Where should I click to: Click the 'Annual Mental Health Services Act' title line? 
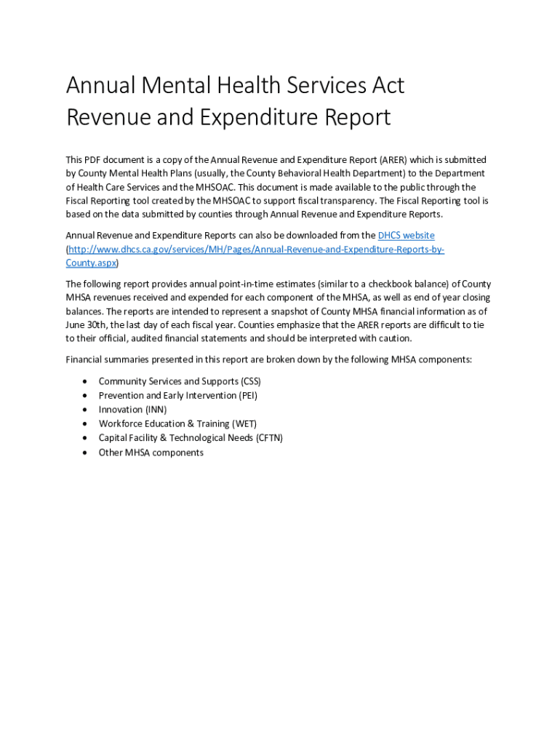[235, 86]
